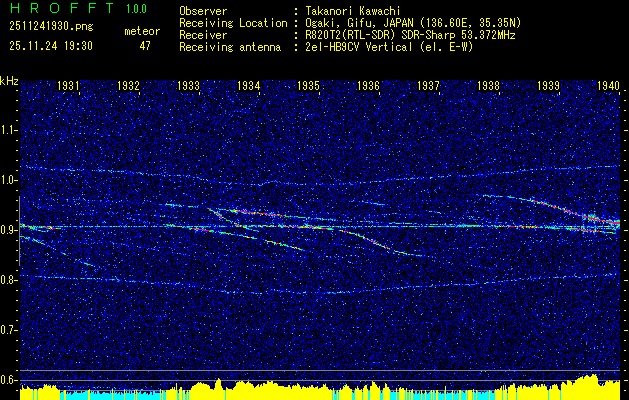Select the 1933 time marker
The image size is (629, 400).
(x=188, y=85)
